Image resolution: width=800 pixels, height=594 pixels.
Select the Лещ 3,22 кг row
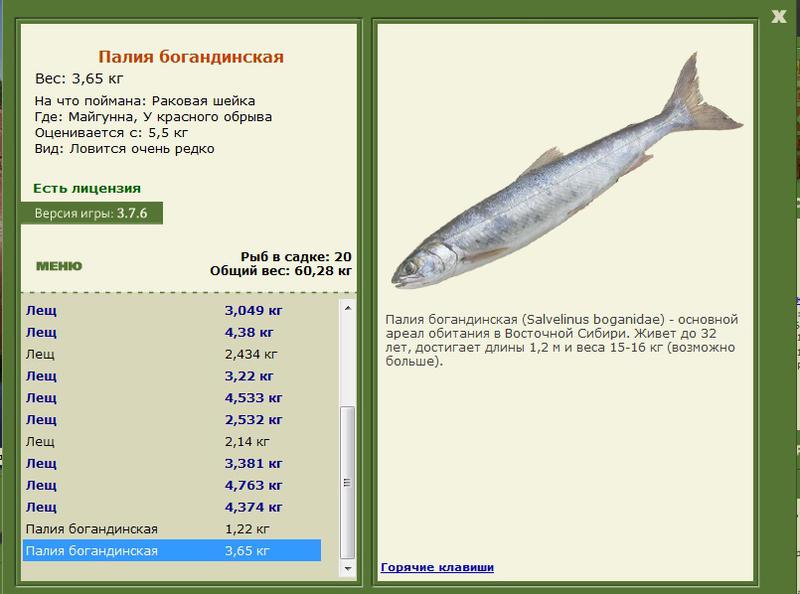[x=172, y=376]
